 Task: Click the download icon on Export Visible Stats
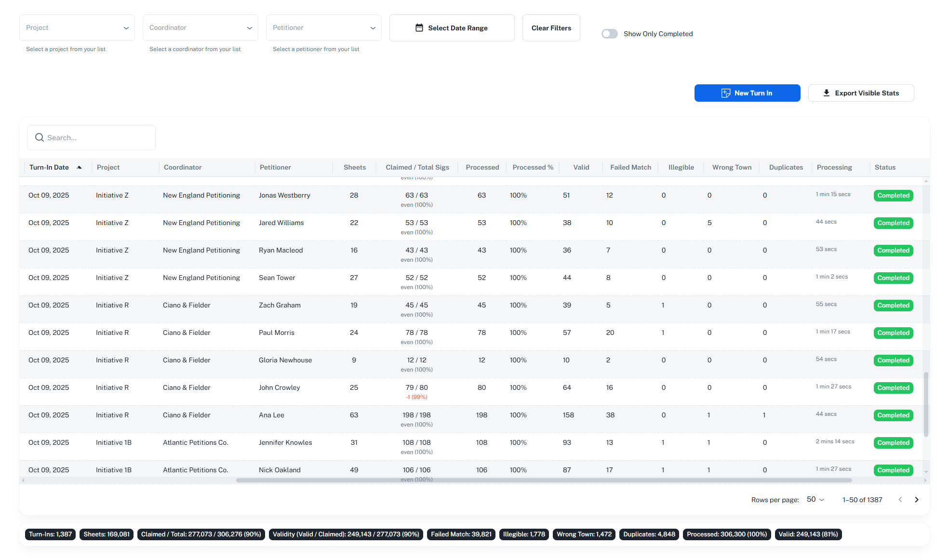(826, 93)
